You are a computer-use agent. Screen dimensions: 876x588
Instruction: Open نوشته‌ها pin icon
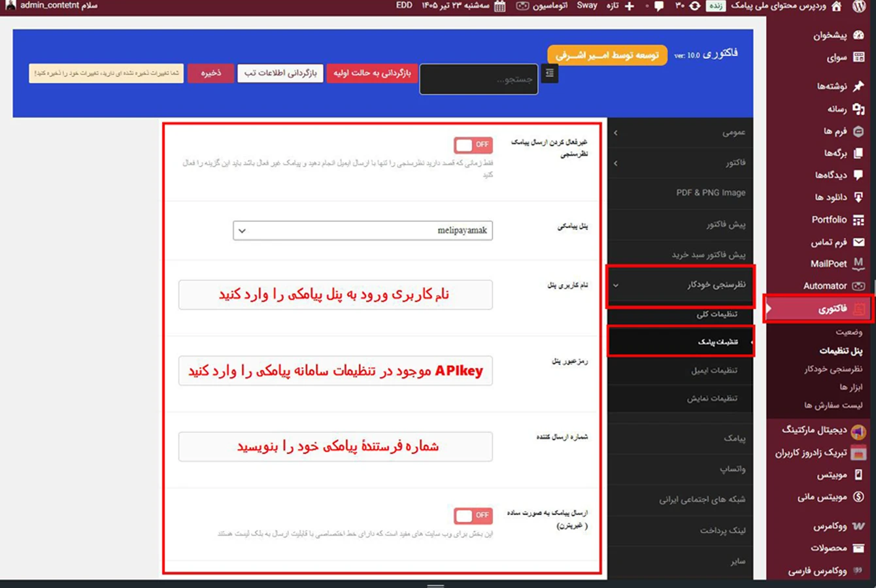point(859,86)
